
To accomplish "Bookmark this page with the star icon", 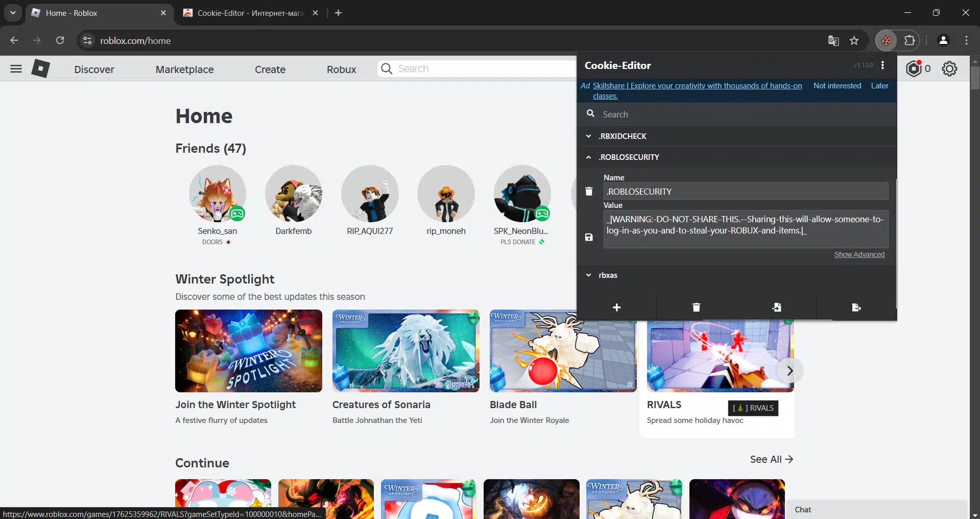I will [854, 40].
